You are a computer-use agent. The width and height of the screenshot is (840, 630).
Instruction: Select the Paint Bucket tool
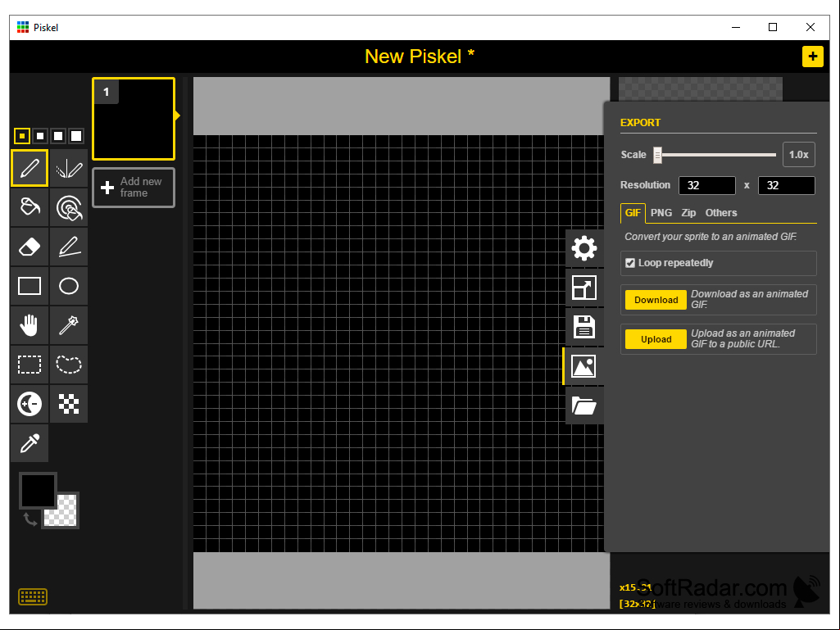tap(30, 207)
